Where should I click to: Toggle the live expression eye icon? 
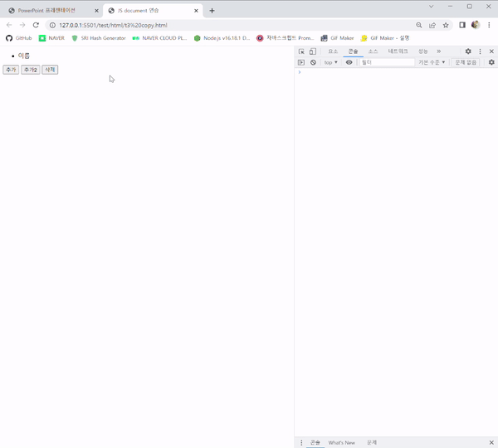349,62
